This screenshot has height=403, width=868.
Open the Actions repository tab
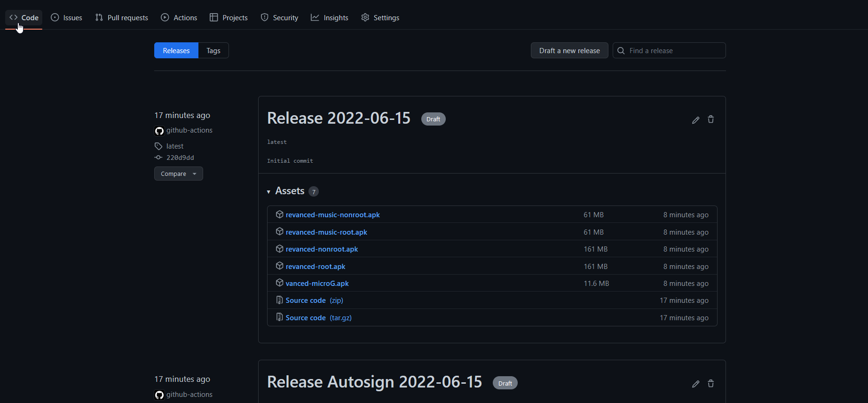pos(179,17)
